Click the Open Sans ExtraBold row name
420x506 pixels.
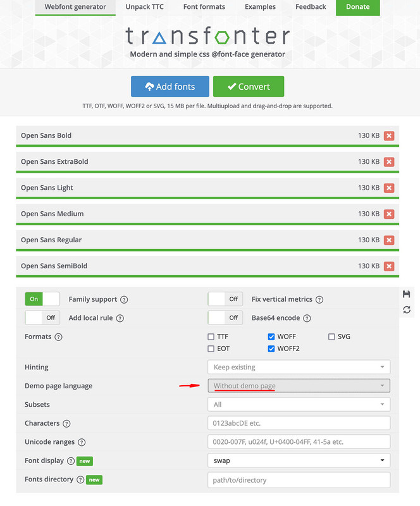tap(54, 162)
